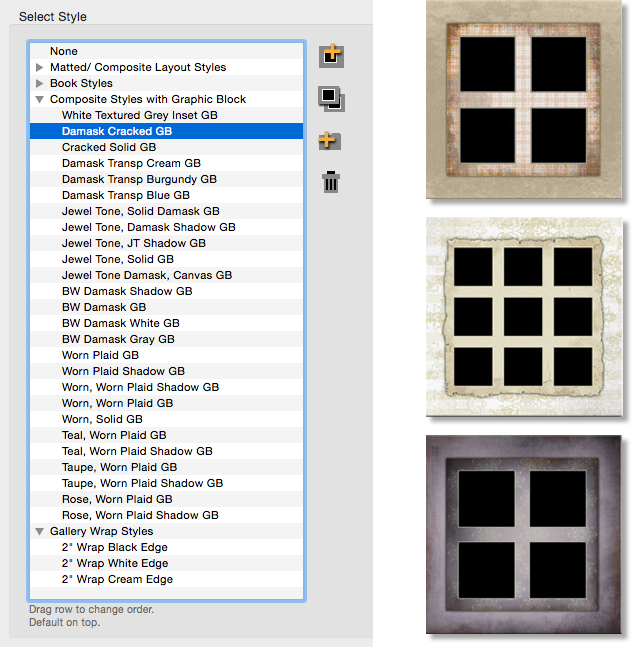Select BW Damask White GB style
The width and height of the screenshot is (633, 648).
click(120, 324)
